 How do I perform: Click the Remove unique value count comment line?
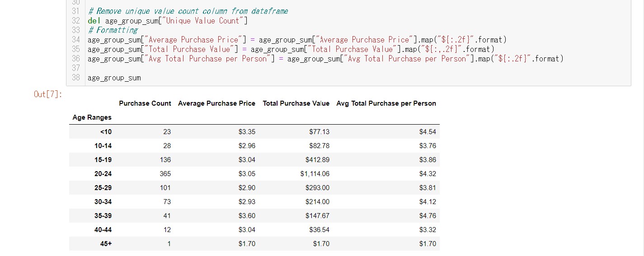tap(188, 11)
